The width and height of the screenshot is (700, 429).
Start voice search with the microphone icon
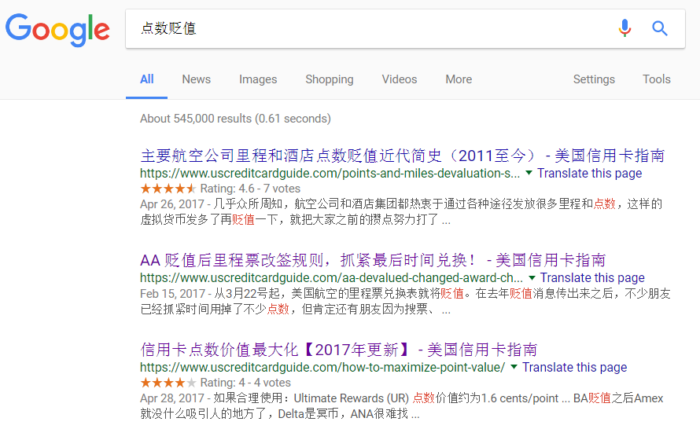(625, 28)
